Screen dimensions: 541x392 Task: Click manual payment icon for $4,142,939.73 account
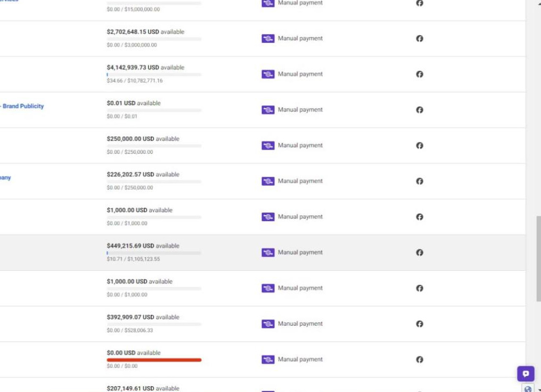[x=268, y=74]
